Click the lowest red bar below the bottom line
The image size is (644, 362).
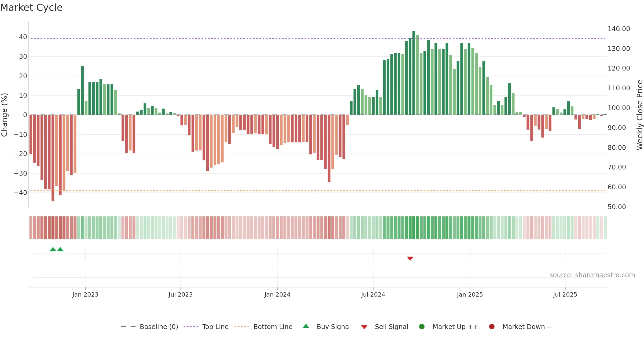coord(53,158)
